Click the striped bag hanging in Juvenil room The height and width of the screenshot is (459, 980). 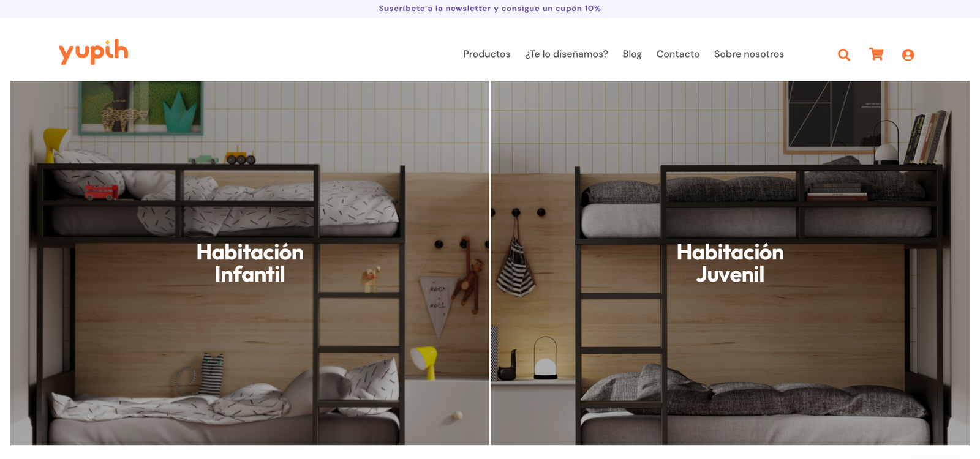point(516,267)
